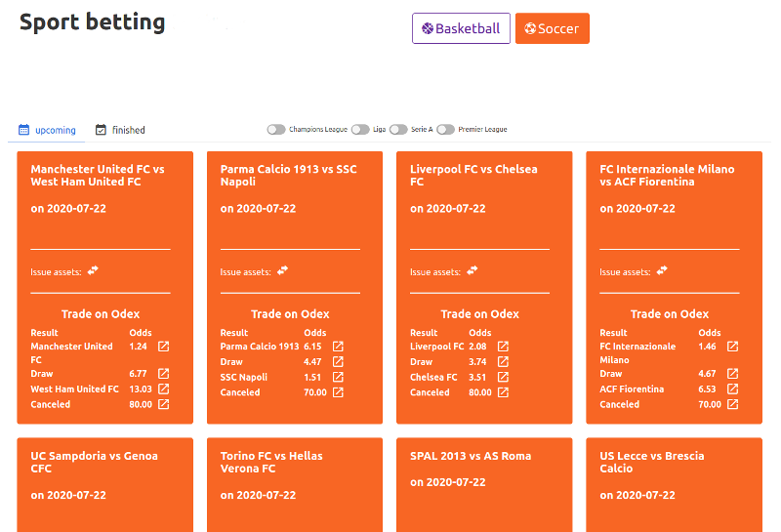Click Trade on Odex in Internazionale card
This screenshot has height=532, width=781.
point(670,313)
